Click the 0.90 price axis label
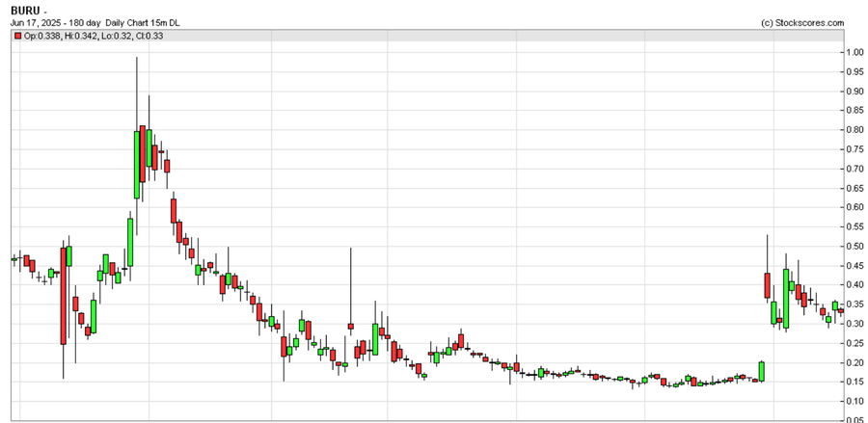Image resolution: width=868 pixels, height=423 pixels. 854,92
